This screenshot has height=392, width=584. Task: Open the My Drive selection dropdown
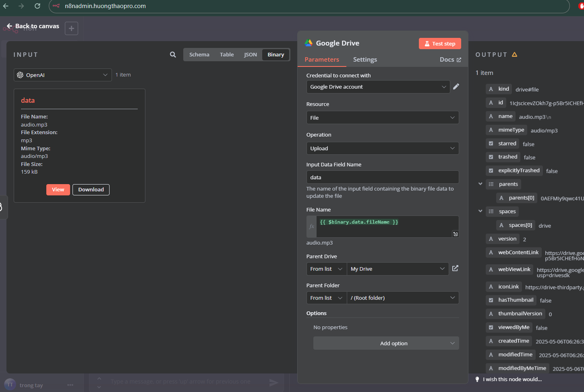click(398, 269)
